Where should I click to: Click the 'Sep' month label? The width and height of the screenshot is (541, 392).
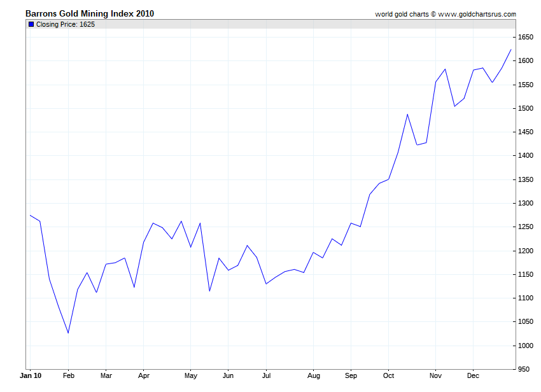351,375
